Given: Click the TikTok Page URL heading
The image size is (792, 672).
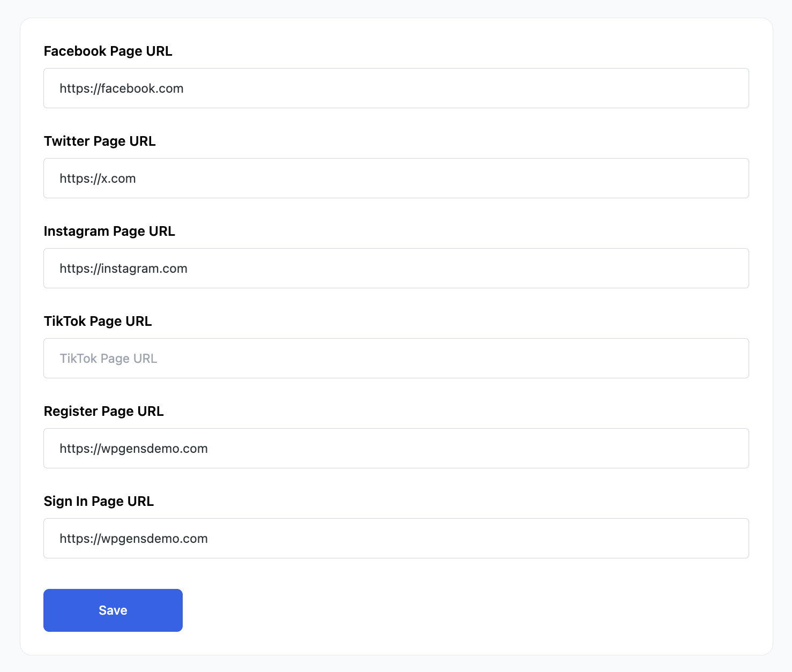Looking at the screenshot, I should pyautogui.click(x=98, y=321).
